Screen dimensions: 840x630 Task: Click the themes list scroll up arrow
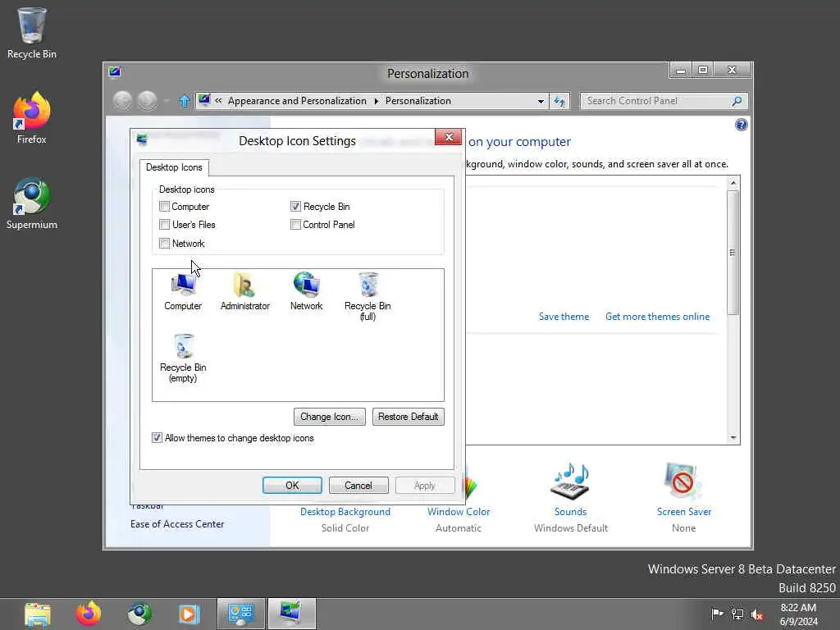[x=733, y=183]
